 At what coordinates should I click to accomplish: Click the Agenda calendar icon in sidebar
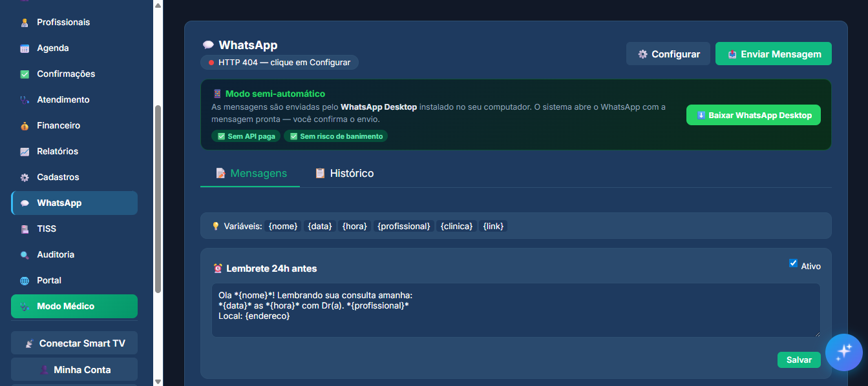click(x=25, y=48)
